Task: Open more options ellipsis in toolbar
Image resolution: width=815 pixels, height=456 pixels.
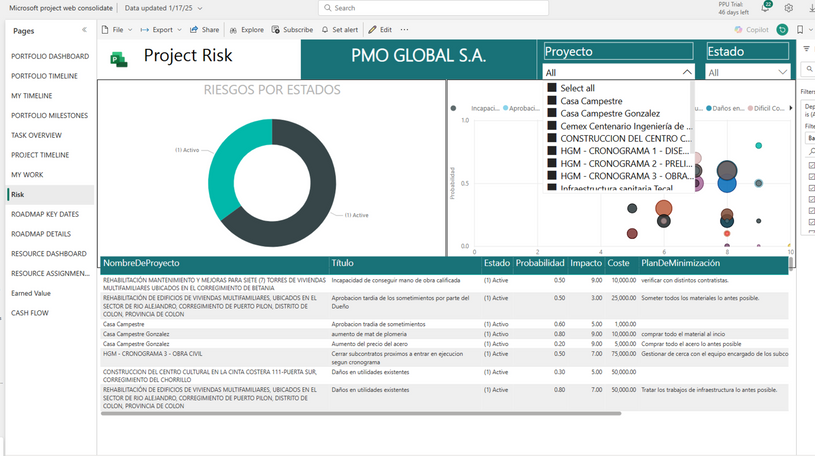Action: pos(404,30)
